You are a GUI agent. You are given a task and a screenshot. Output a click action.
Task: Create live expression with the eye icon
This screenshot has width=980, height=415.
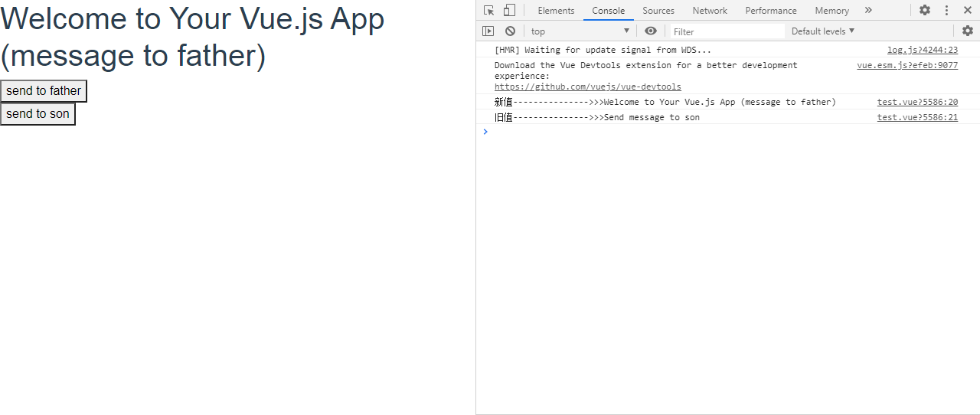point(651,31)
